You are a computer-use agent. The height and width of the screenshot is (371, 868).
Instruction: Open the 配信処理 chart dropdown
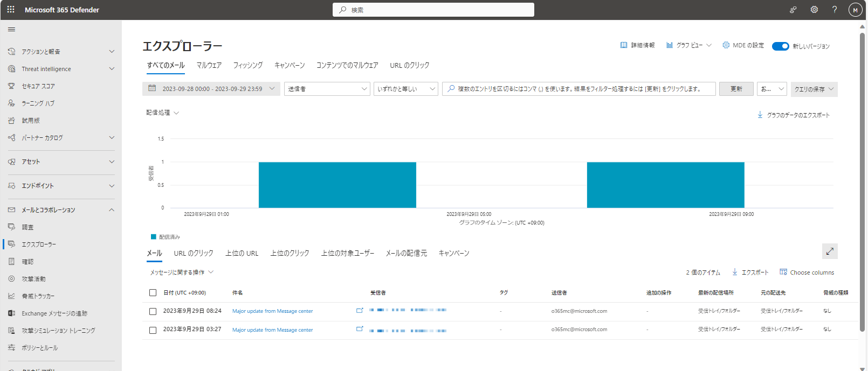[x=162, y=113]
